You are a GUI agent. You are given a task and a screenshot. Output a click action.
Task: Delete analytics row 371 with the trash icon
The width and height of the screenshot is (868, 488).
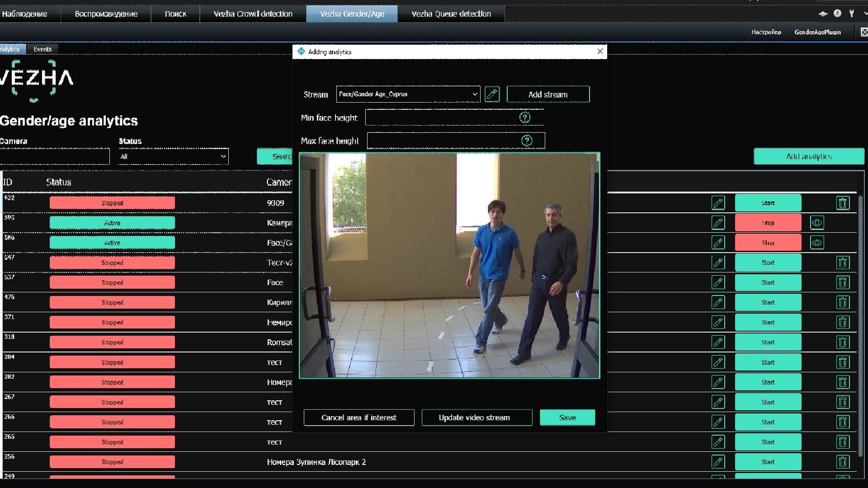tap(843, 322)
